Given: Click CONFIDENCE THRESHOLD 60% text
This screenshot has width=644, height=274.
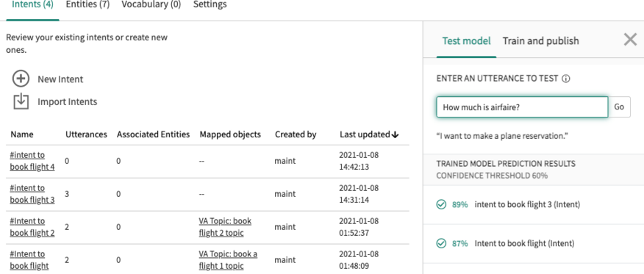Looking at the screenshot, I should click(492, 176).
